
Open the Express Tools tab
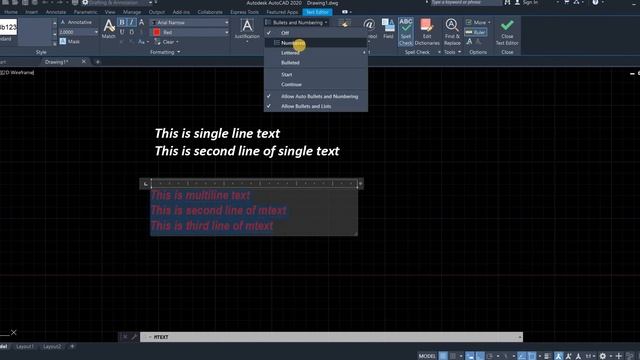coord(244,12)
